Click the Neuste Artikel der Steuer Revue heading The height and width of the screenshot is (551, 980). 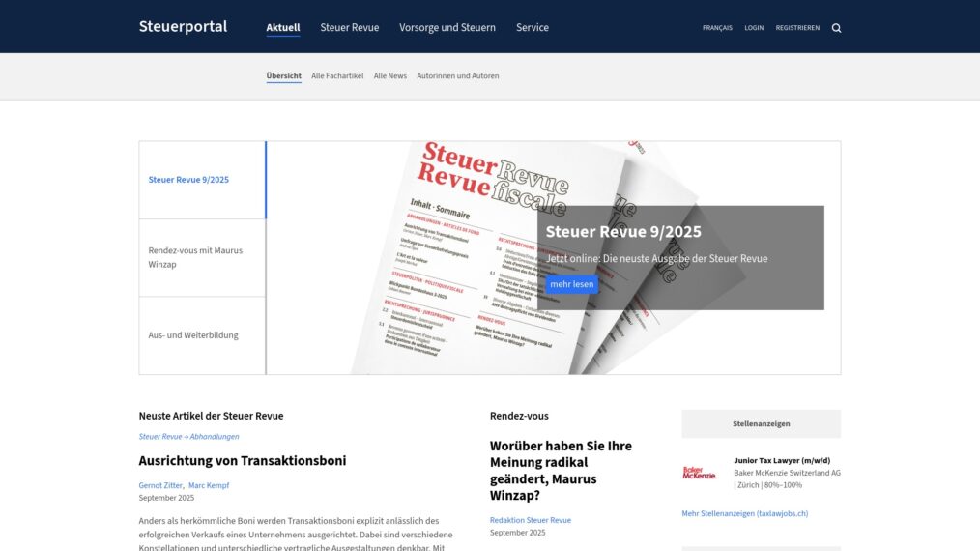coord(212,416)
